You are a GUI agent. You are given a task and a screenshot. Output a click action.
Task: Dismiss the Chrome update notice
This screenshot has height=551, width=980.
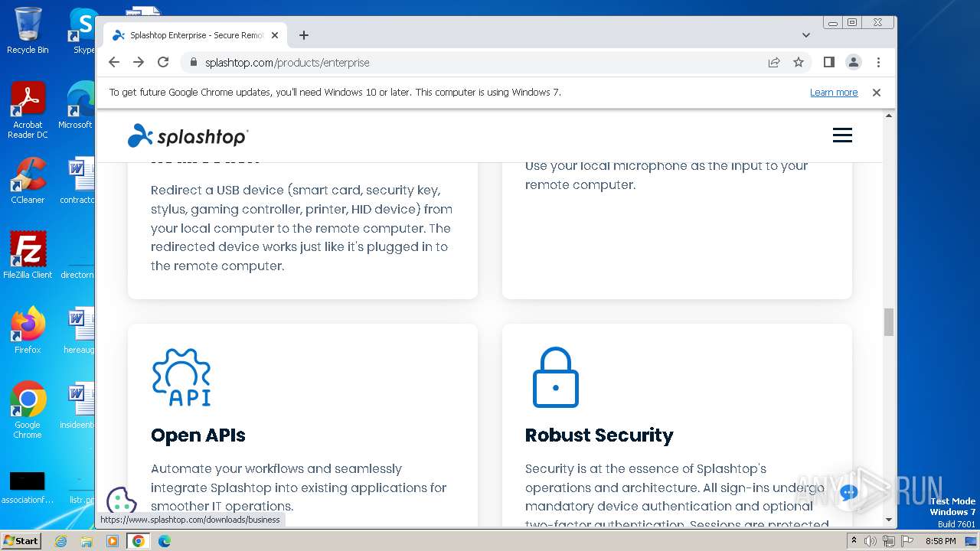(877, 93)
